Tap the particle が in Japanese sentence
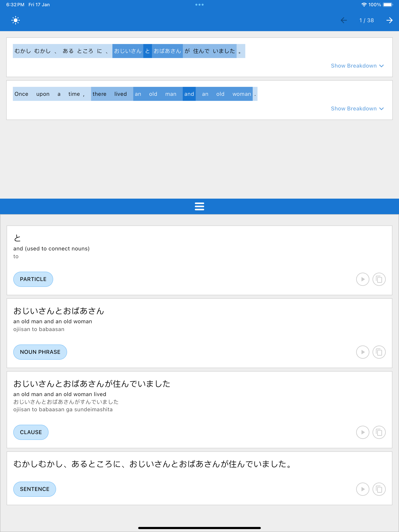Viewport: 399px width, 532px height. point(187,51)
